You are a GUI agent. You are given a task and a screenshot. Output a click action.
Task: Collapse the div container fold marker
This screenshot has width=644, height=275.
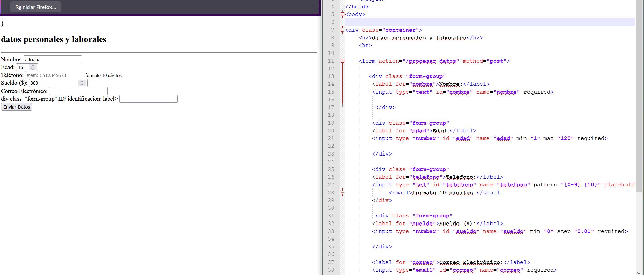coord(342,30)
